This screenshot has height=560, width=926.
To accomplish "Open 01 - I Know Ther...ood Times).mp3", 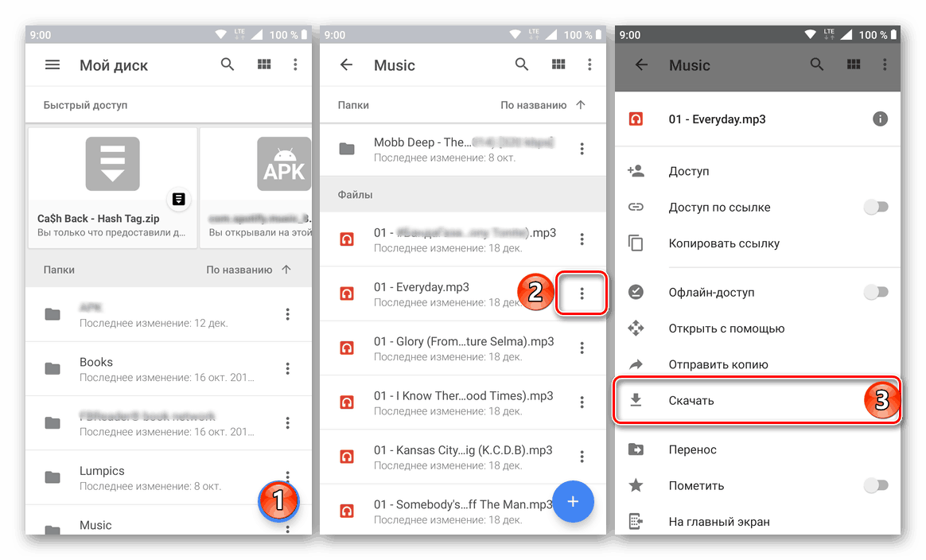I will pos(463,402).
